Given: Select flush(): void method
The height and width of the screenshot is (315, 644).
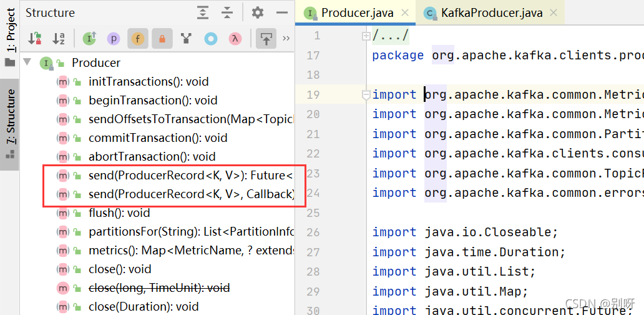Looking at the screenshot, I should pos(119,213).
